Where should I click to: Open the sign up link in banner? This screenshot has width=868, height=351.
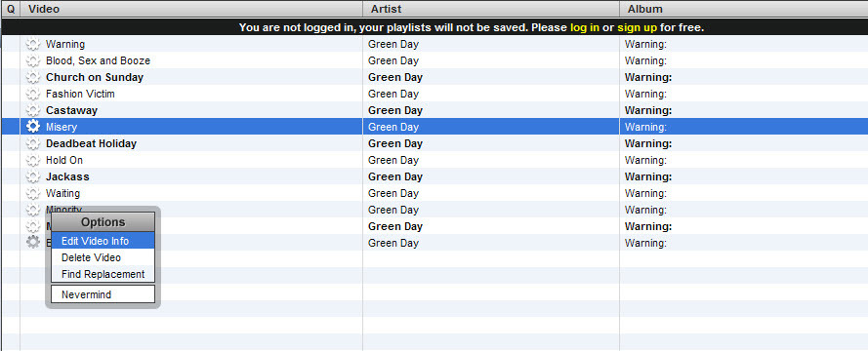pyautogui.click(x=638, y=27)
